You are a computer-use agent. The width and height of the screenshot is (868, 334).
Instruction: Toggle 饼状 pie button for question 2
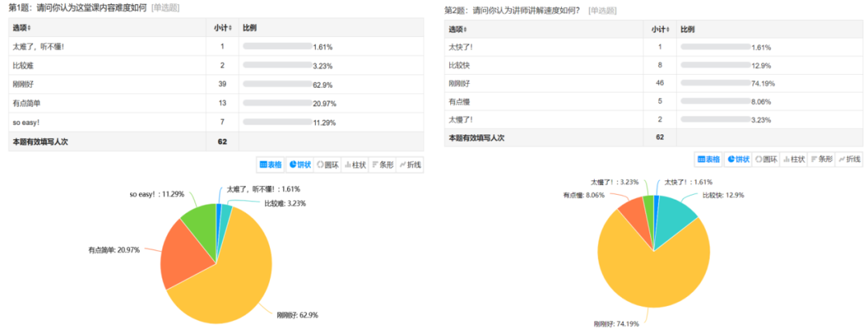click(x=737, y=159)
